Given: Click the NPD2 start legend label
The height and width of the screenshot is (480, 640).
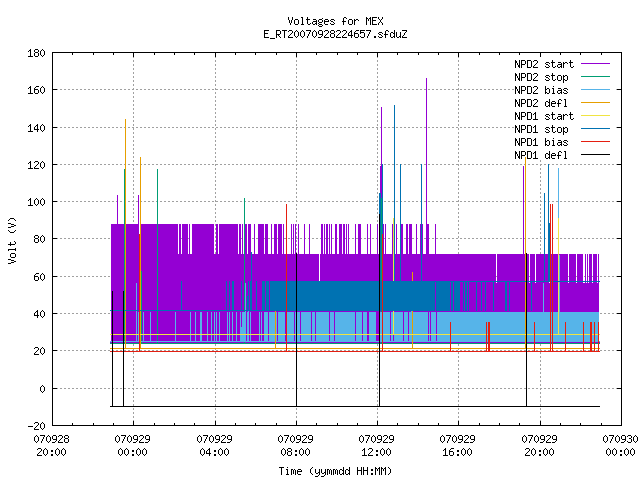Looking at the screenshot, I should coord(544,64).
